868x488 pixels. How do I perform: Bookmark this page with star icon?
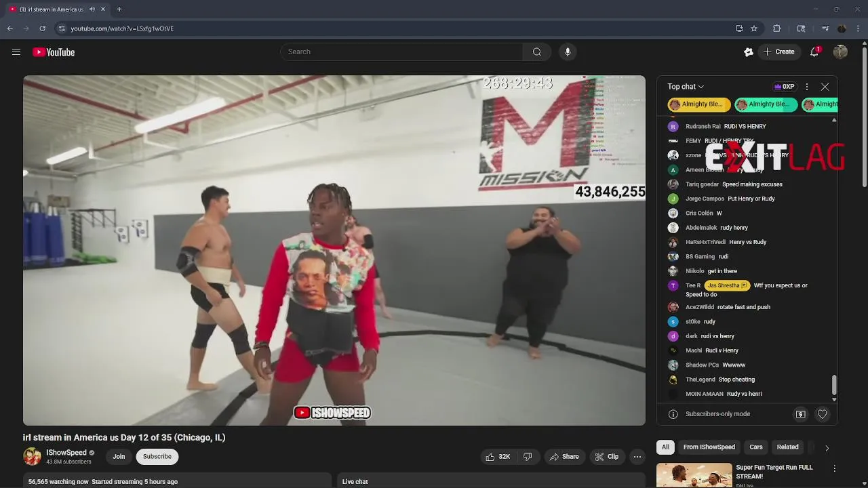754,28
